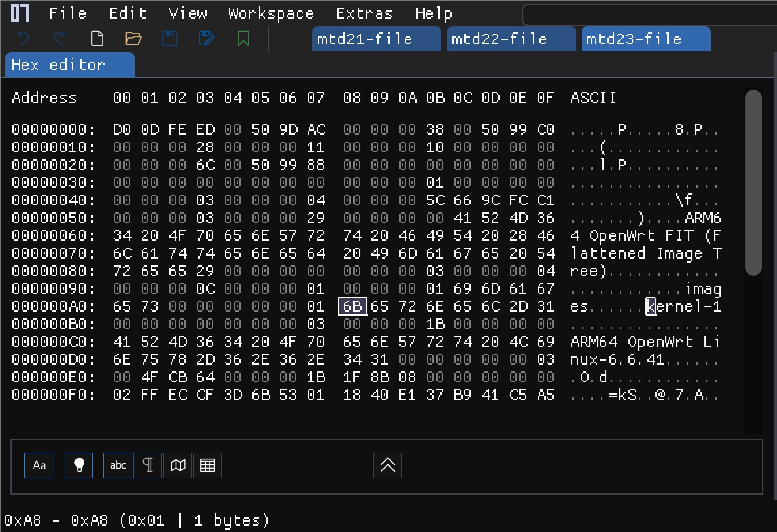Click the Redo arrow icon
The image size is (777, 532).
coord(59,39)
